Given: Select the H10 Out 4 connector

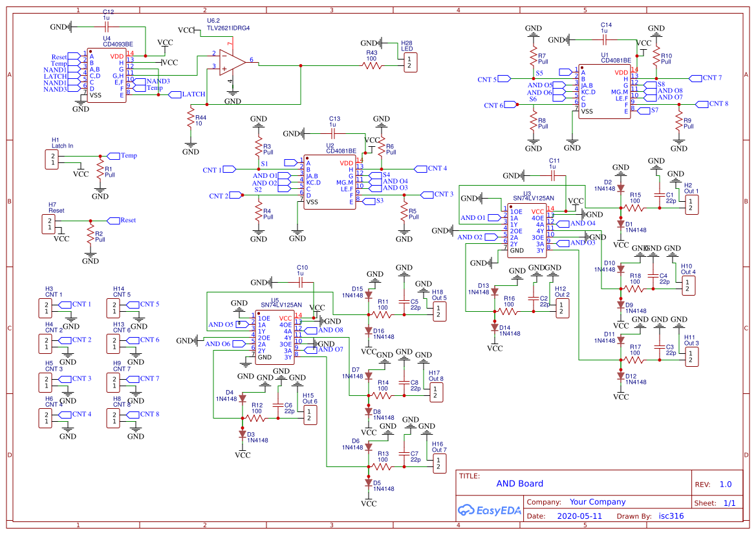Looking at the screenshot, I should point(689,286).
